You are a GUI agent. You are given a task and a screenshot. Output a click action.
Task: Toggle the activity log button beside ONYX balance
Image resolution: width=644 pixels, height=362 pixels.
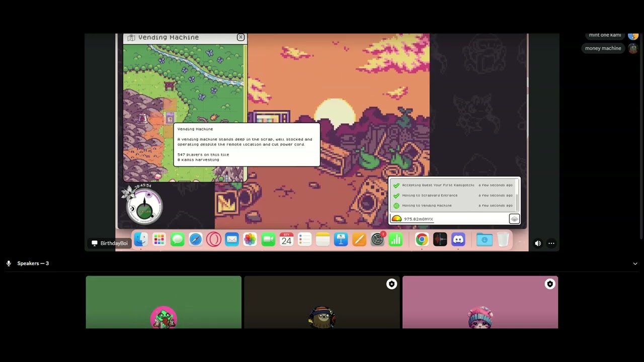tap(514, 219)
